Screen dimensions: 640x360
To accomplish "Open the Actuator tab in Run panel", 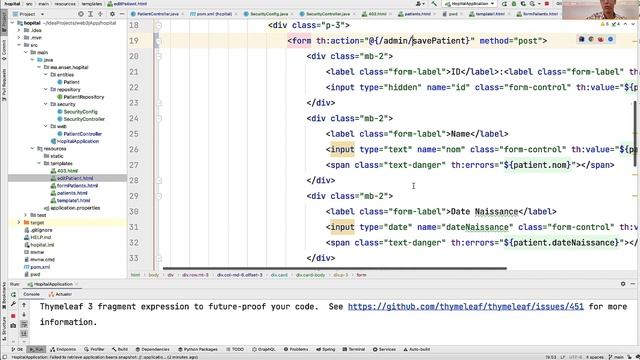I will (x=60, y=294).
